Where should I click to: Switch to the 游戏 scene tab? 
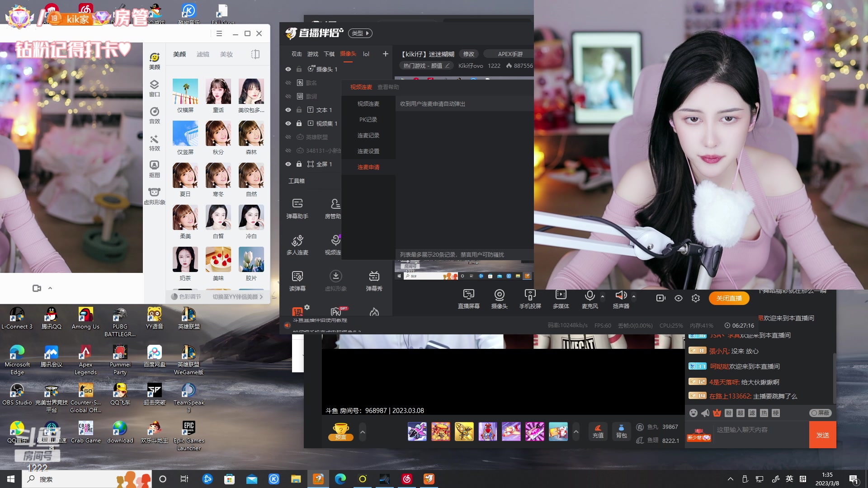tap(312, 54)
